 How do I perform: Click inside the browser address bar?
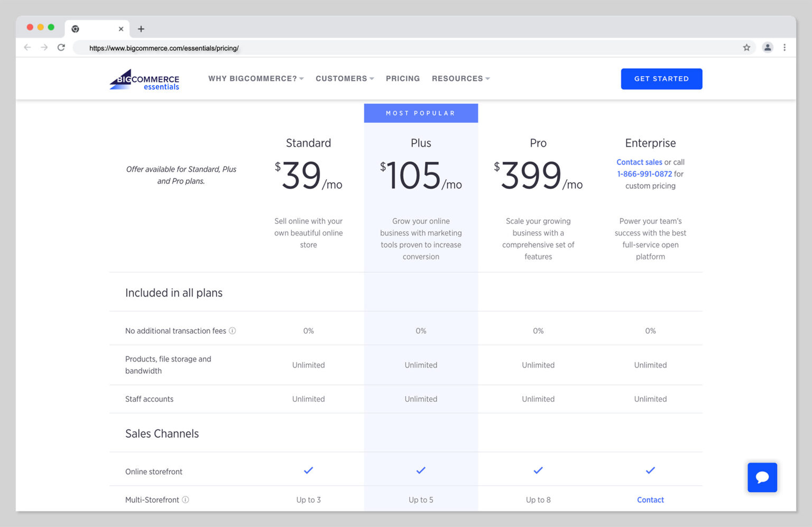click(x=370, y=47)
